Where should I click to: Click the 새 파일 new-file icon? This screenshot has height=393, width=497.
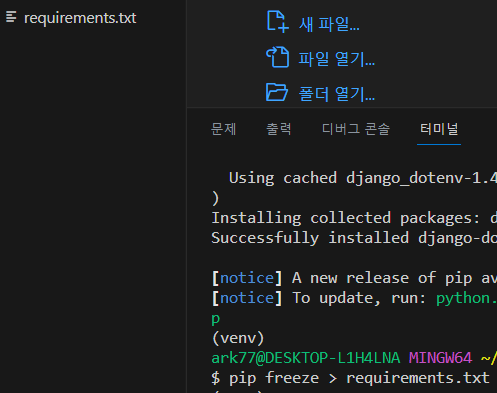click(277, 22)
